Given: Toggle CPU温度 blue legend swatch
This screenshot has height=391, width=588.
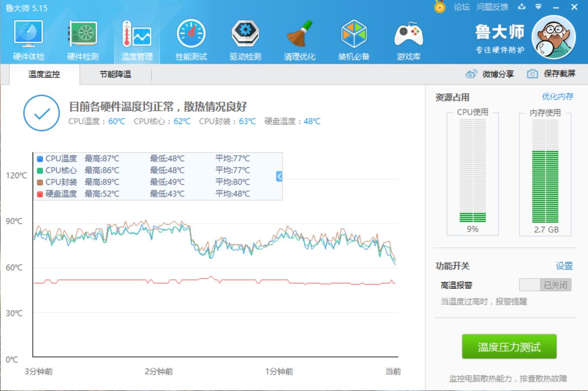Looking at the screenshot, I should pos(40,159).
